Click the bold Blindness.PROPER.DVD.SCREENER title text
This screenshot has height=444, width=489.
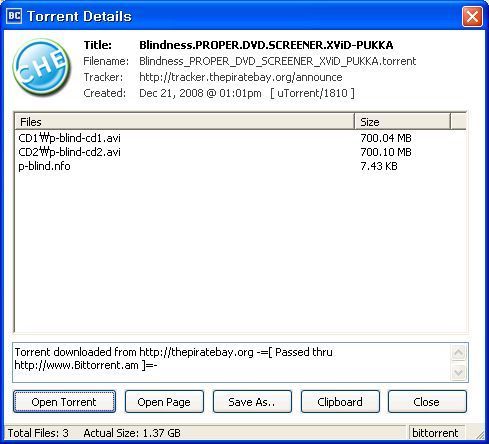pyautogui.click(x=266, y=45)
